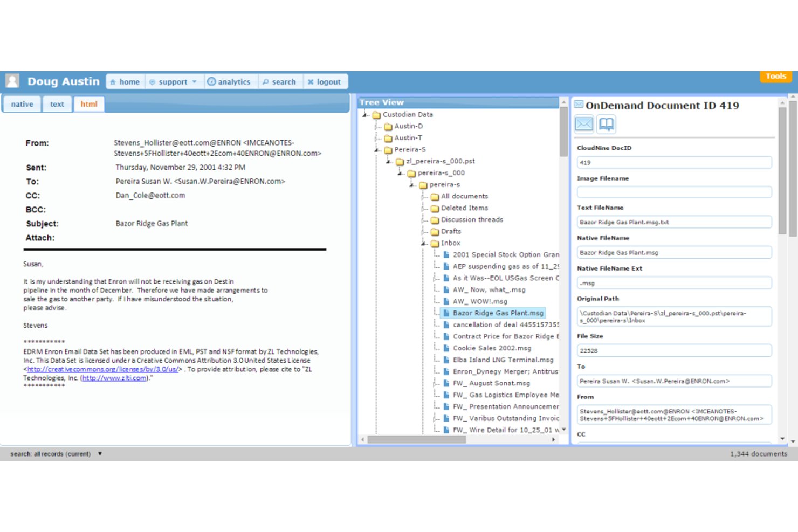Open the book reader view icon
Viewport: 798px width, 532px height.
pyautogui.click(x=607, y=124)
